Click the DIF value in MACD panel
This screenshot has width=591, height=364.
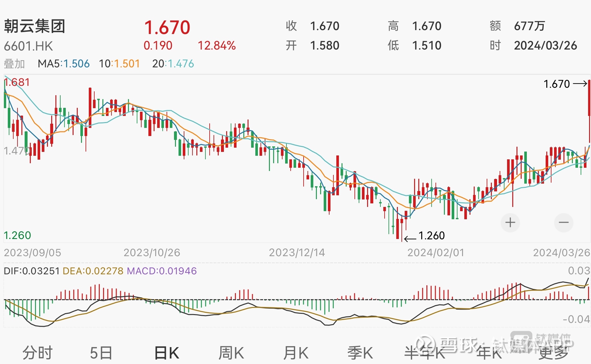pos(31,271)
